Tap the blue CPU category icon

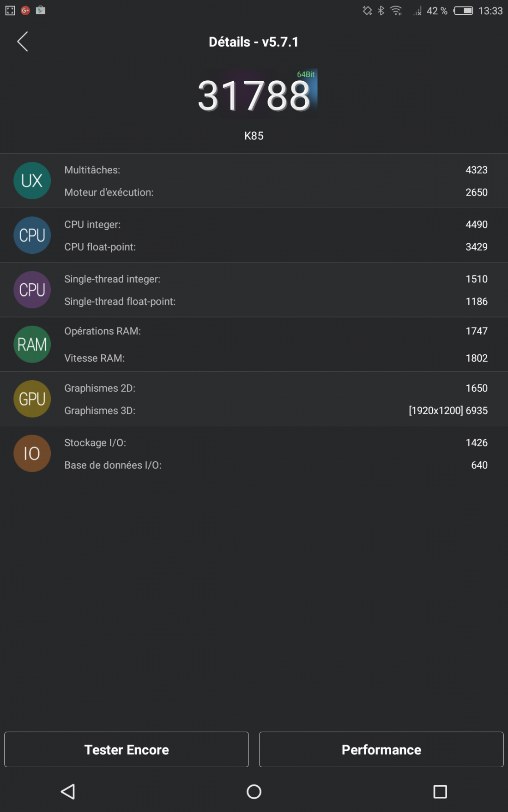(32, 235)
